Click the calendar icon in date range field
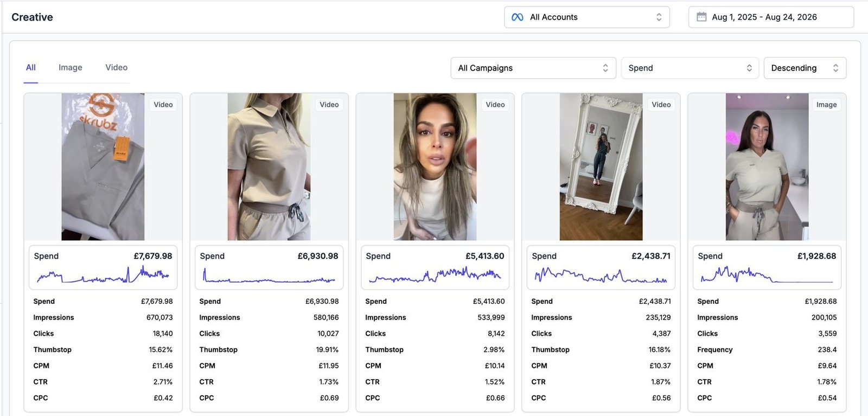Viewport: 868px width, 416px height. [701, 17]
